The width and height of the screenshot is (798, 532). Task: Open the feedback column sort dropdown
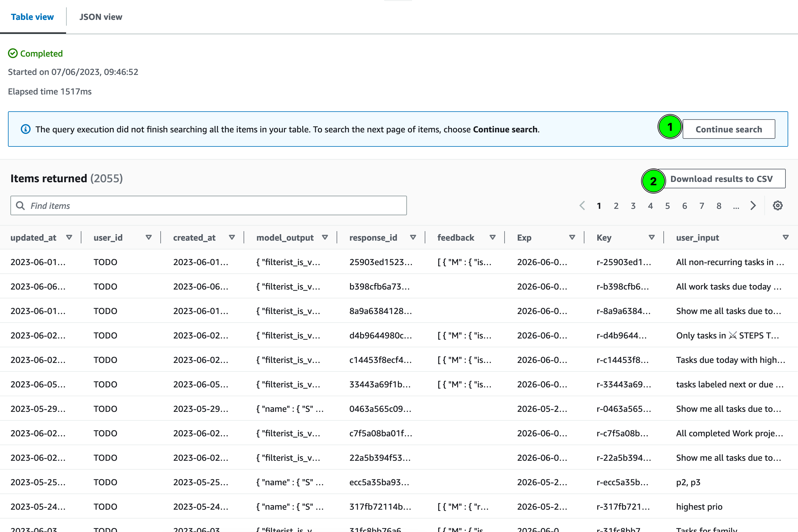coord(493,238)
